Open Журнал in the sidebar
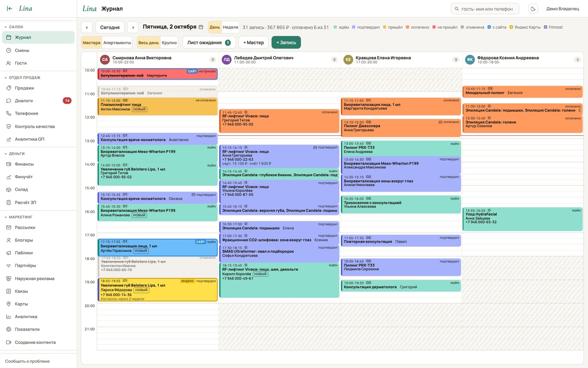This screenshot has width=588, height=368. click(x=38, y=37)
